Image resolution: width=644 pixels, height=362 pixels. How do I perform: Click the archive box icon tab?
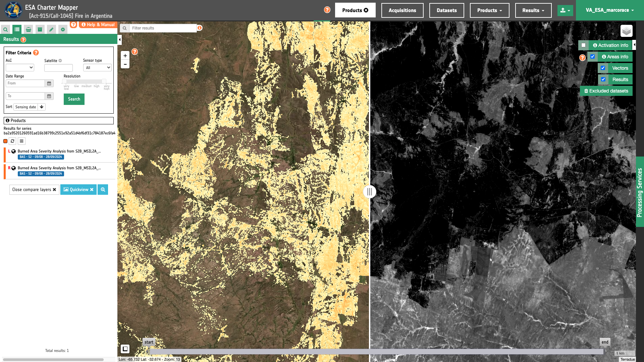pyautogui.click(x=40, y=29)
